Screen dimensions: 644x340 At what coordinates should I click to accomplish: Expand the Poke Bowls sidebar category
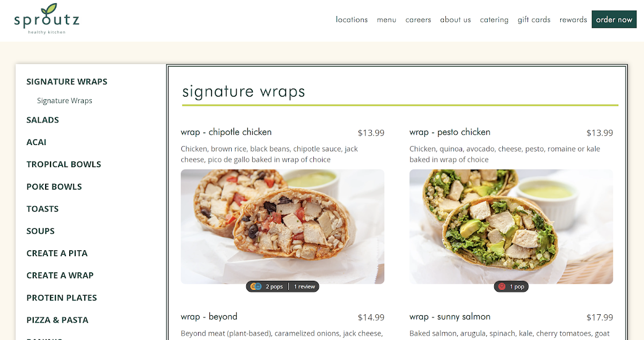tap(54, 186)
